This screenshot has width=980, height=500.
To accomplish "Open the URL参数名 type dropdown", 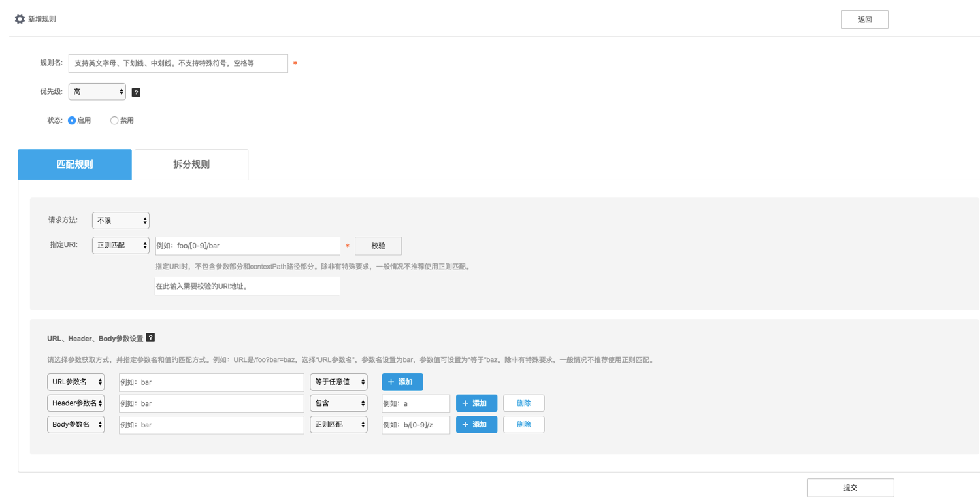I will [x=76, y=382].
